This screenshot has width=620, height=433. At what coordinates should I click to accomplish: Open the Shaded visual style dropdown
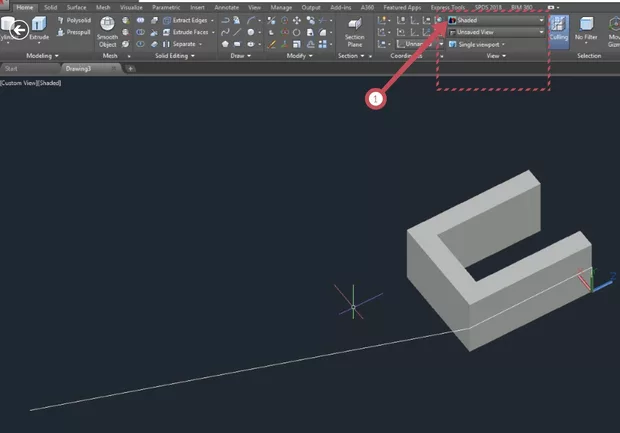497,19
